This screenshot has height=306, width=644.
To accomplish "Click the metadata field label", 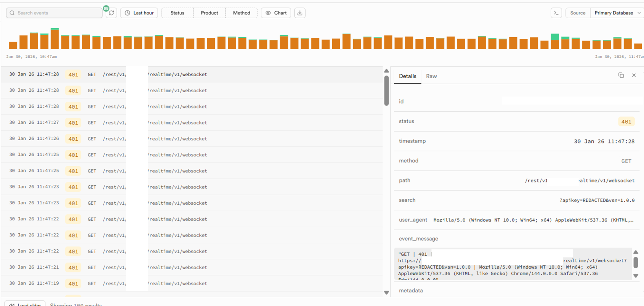I will pos(411,291).
